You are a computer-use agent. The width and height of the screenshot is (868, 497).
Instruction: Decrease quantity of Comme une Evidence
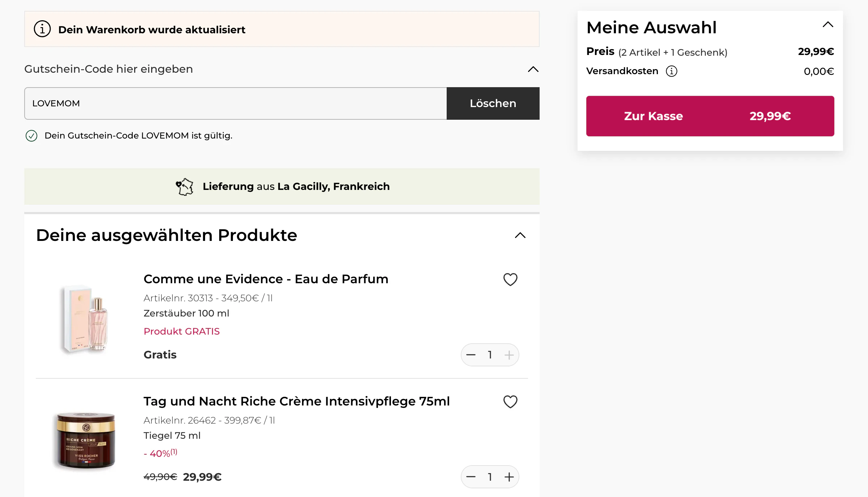pos(471,355)
